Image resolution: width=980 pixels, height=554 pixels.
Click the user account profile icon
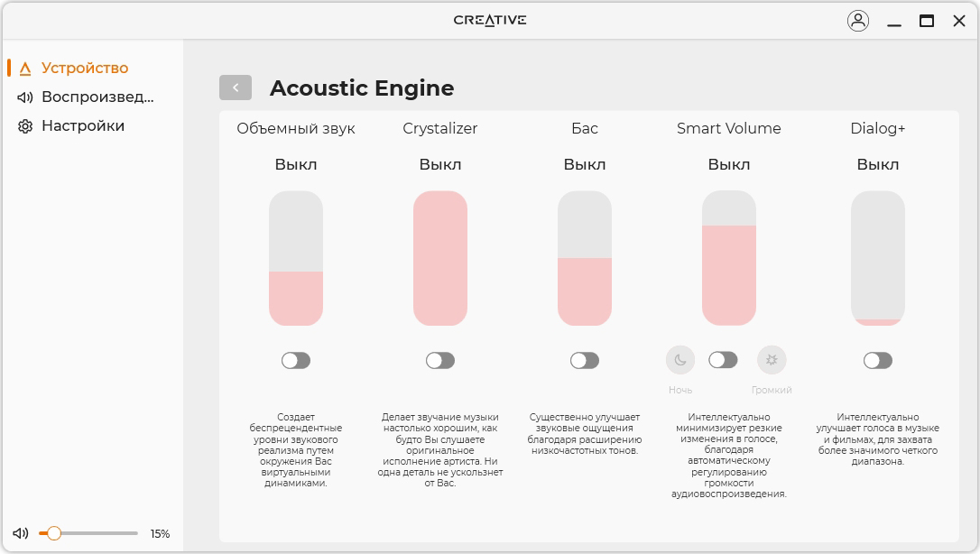[857, 21]
